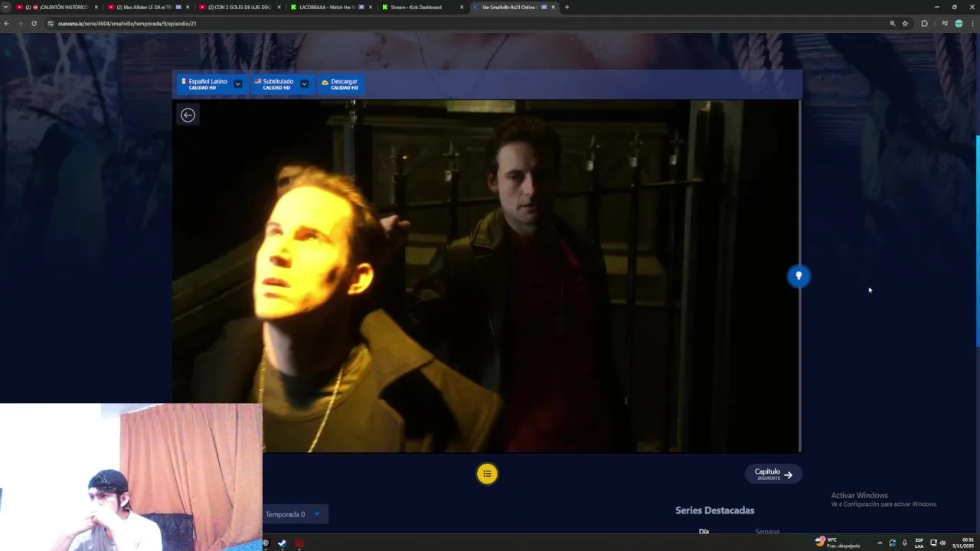
Task: Click the microphone tray icon
Action: 904,543
